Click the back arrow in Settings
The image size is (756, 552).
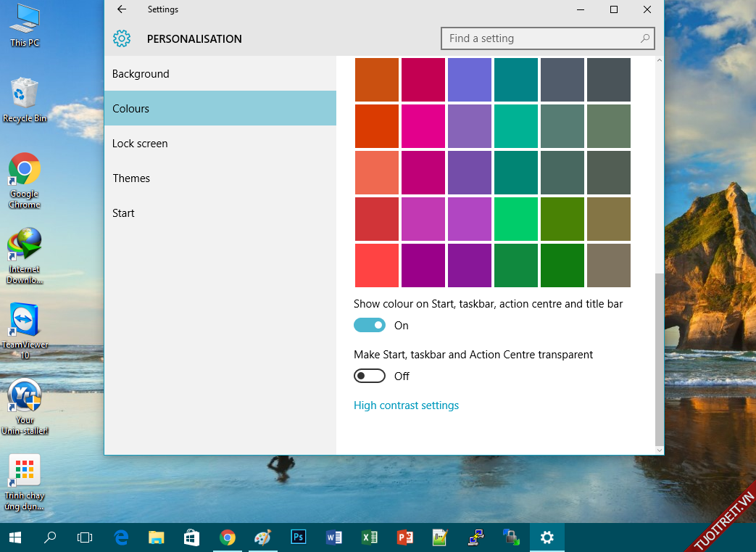point(122,9)
